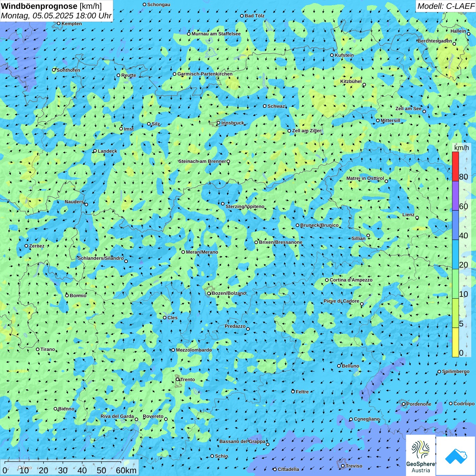The width and height of the screenshot is (476, 476).
Task: Click the '60km' scale bar label
Action: (126, 470)
